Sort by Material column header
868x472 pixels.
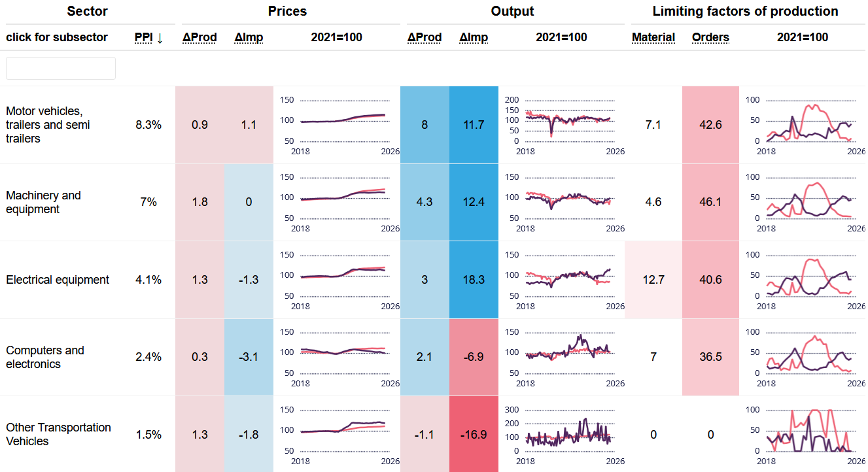(653, 37)
